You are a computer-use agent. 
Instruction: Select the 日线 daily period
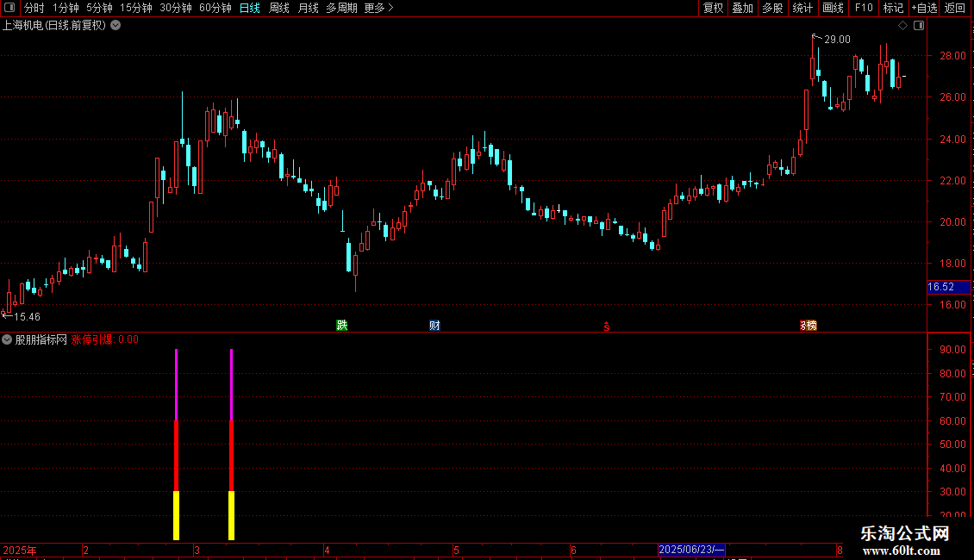pyautogui.click(x=250, y=8)
